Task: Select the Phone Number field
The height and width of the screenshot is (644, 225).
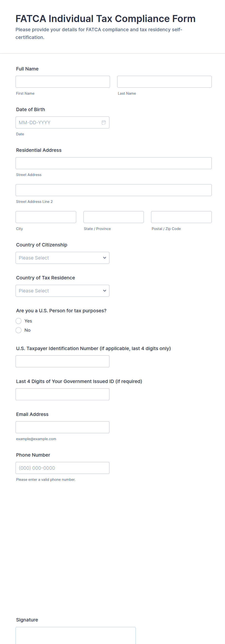Action: [x=62, y=468]
